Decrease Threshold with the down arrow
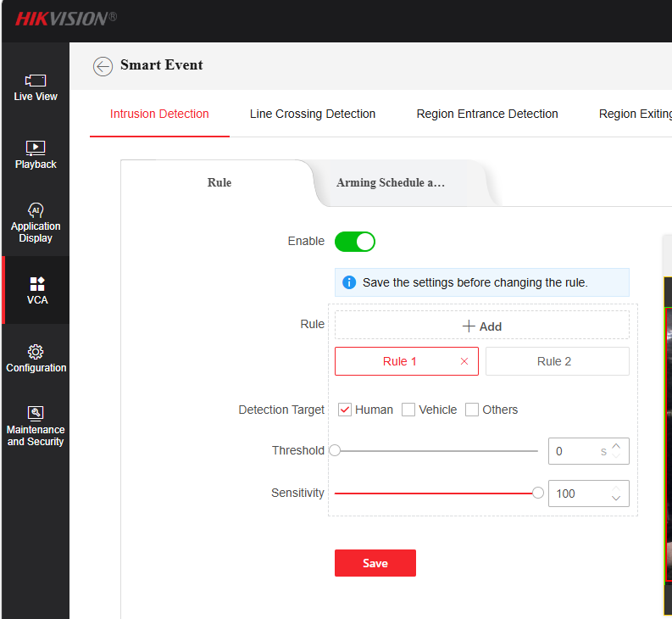Image resolution: width=672 pixels, height=619 pixels. [x=616, y=456]
